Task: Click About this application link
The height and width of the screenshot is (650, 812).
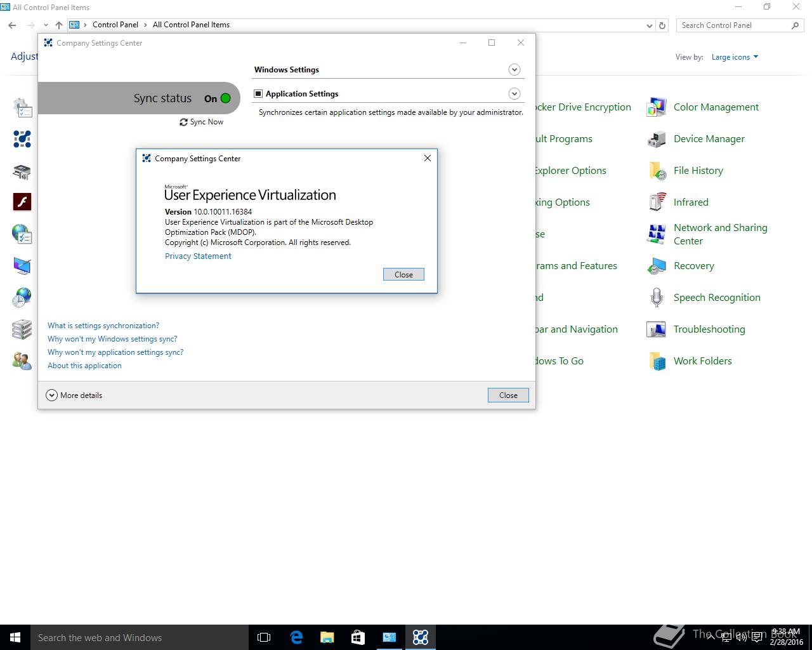Action: (x=84, y=366)
